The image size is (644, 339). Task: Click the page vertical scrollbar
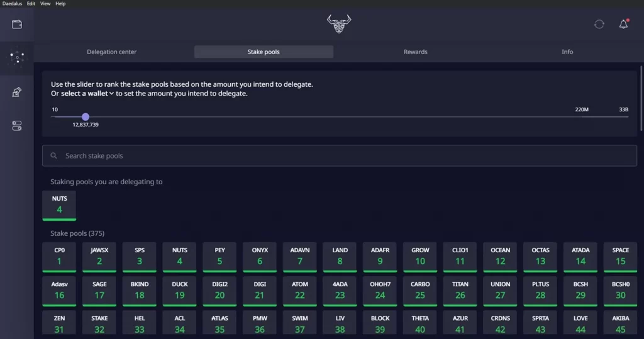coord(641,99)
